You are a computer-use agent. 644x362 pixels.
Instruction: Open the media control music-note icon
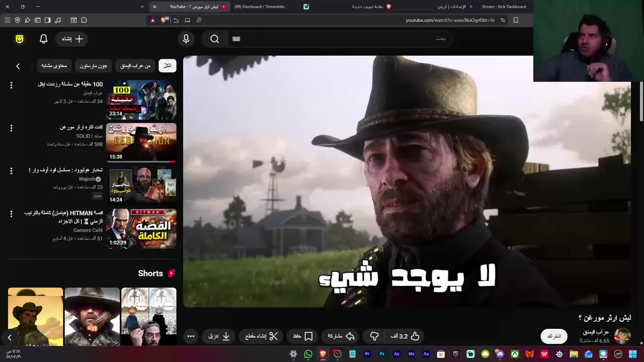click(x=58, y=20)
